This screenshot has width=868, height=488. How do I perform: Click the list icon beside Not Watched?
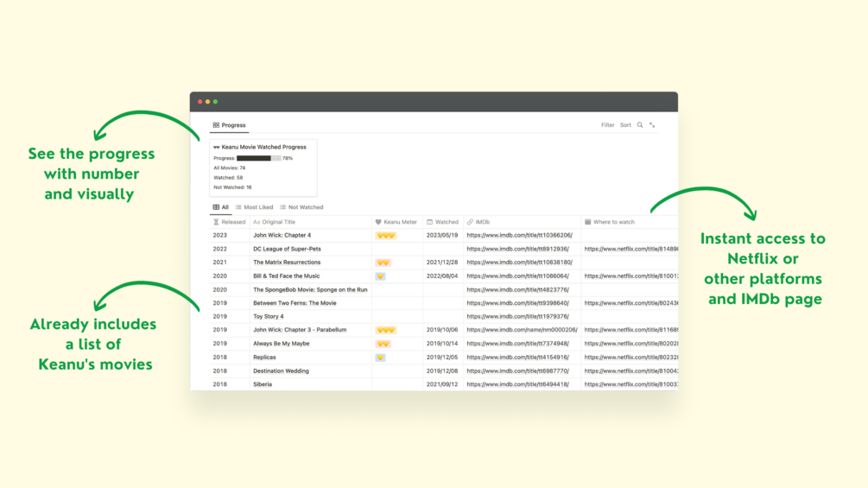pyautogui.click(x=282, y=207)
